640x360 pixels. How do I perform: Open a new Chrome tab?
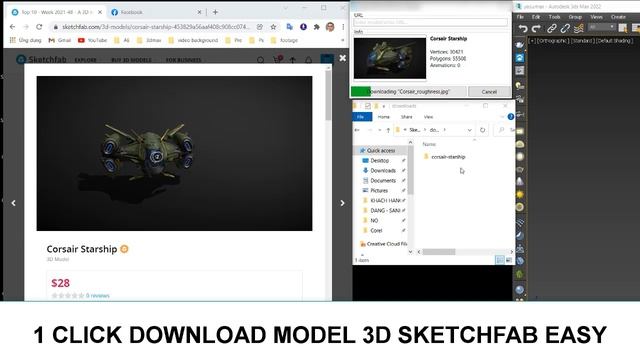215,12
